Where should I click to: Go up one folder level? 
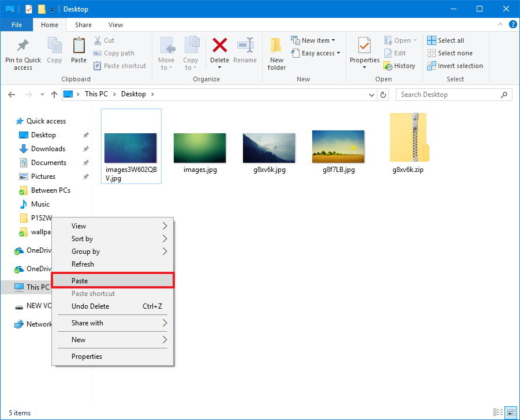[54, 95]
